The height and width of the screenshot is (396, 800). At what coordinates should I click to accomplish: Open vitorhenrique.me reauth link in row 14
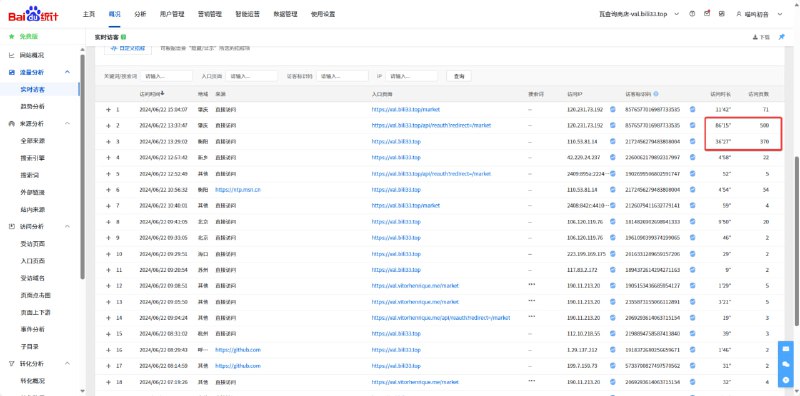point(441,317)
